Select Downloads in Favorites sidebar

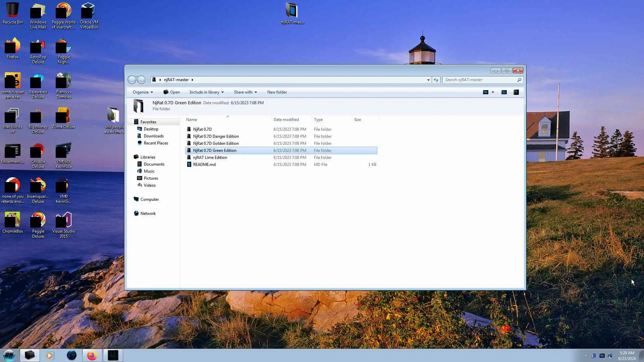[154, 136]
